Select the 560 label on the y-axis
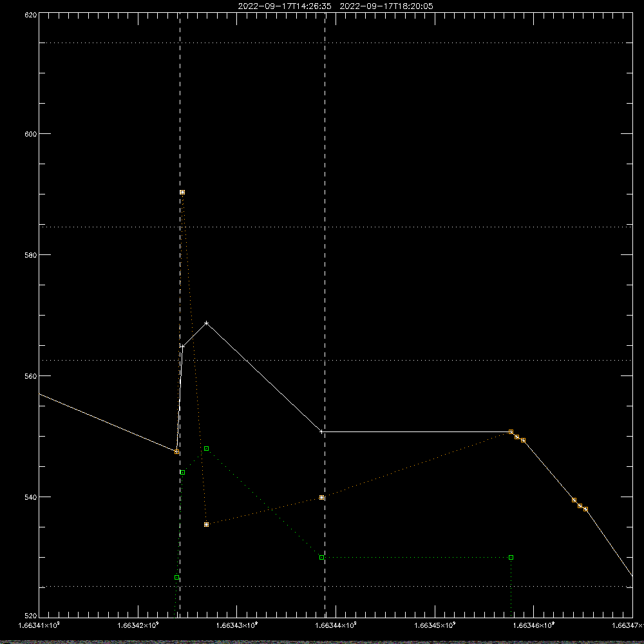This screenshot has width=644, height=644. point(31,376)
